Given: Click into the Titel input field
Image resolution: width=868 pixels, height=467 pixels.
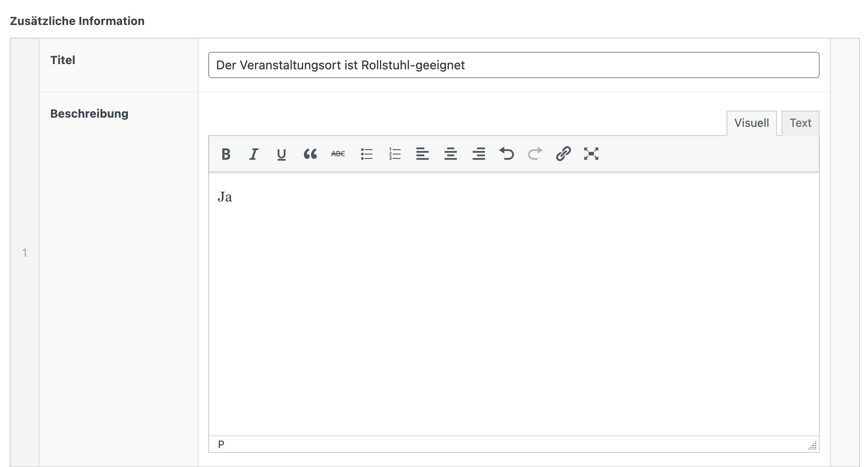Looking at the screenshot, I should click(x=513, y=65).
